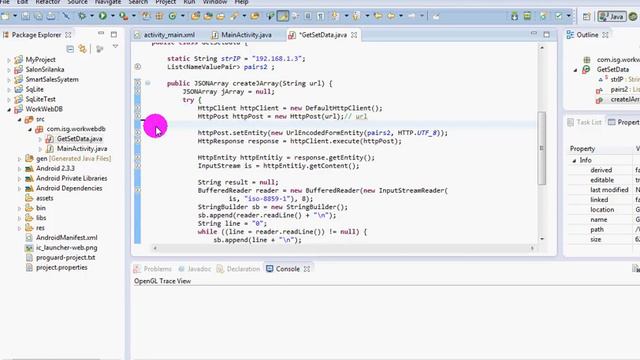The width and height of the screenshot is (640, 360).
Task: Click the editor scroll down arrow
Action: tap(542, 239)
